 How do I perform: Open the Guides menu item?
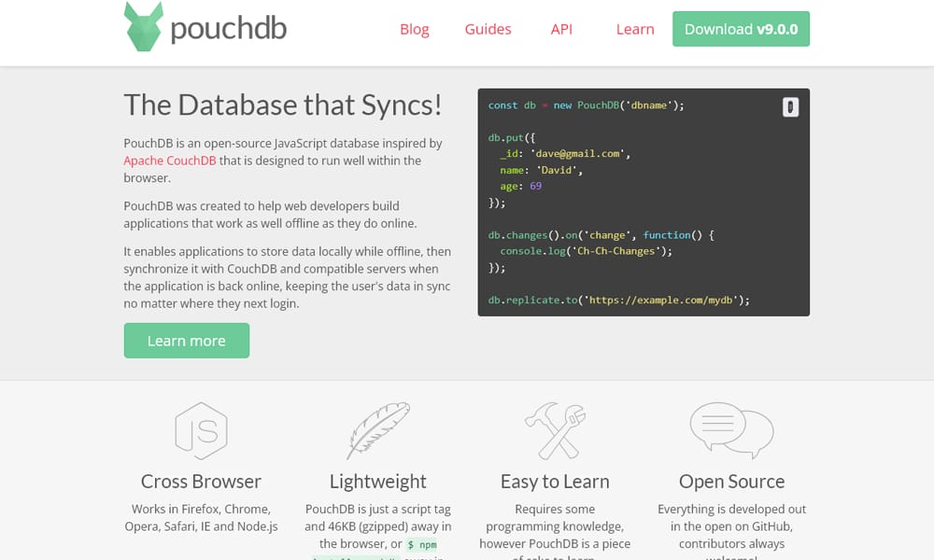point(488,29)
